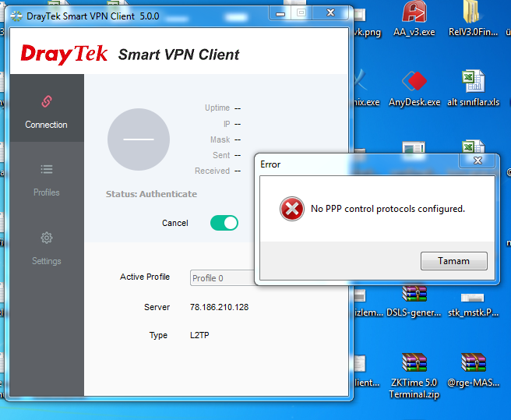Open the Settings gear tab
Viewport: 511px width, 420px height.
pos(46,247)
